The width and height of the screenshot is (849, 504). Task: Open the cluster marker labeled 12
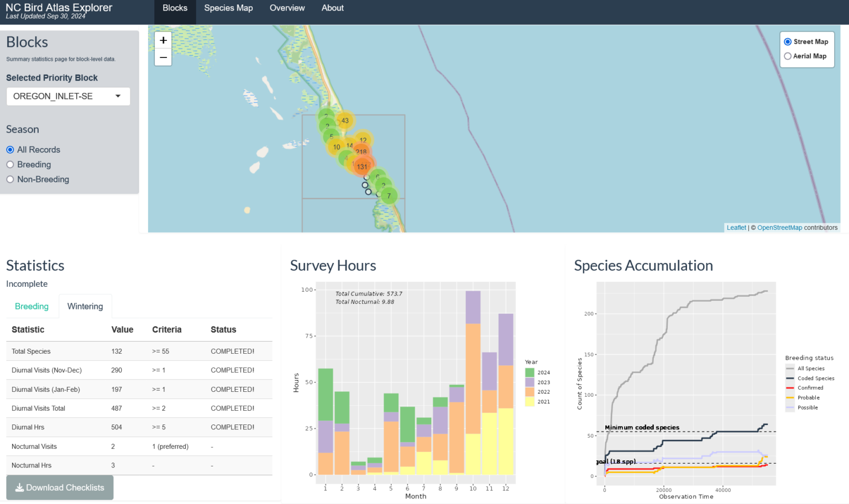pyautogui.click(x=363, y=140)
